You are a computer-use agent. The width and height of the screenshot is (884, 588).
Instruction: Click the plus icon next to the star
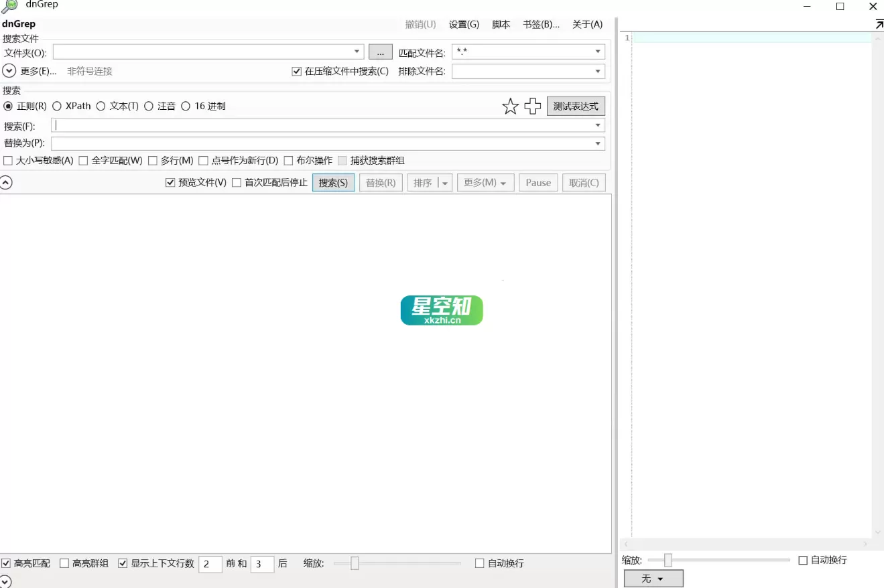[533, 106]
